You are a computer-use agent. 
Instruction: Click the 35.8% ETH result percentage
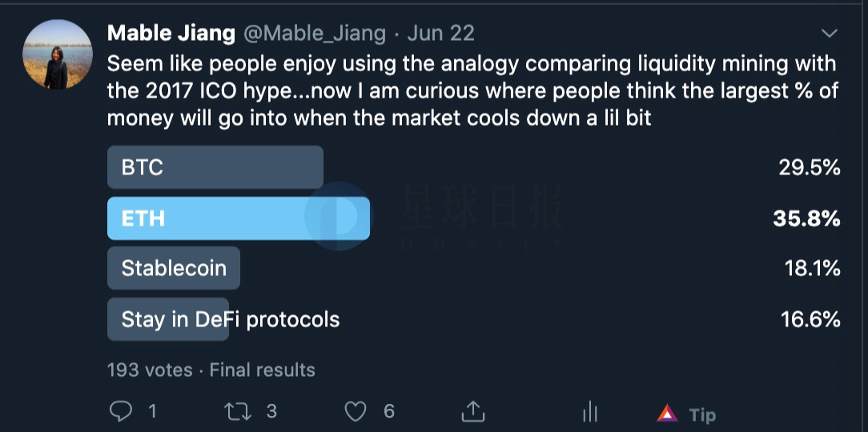coord(807,219)
